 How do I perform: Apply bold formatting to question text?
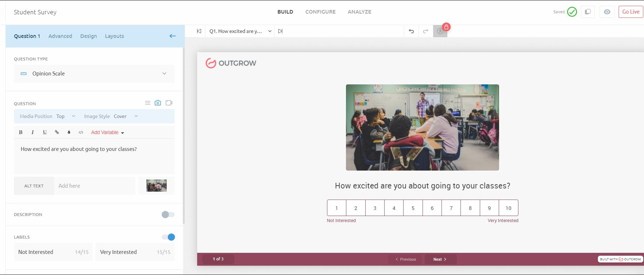tap(21, 132)
